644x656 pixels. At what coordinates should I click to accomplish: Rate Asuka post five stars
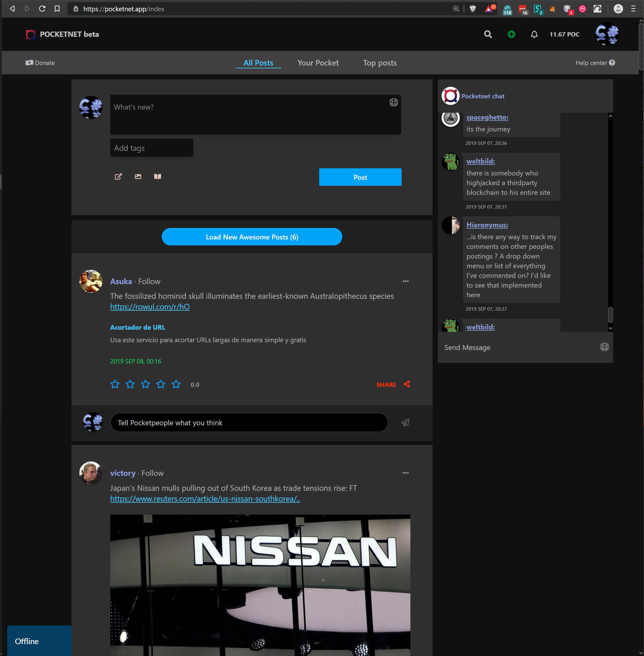[176, 384]
